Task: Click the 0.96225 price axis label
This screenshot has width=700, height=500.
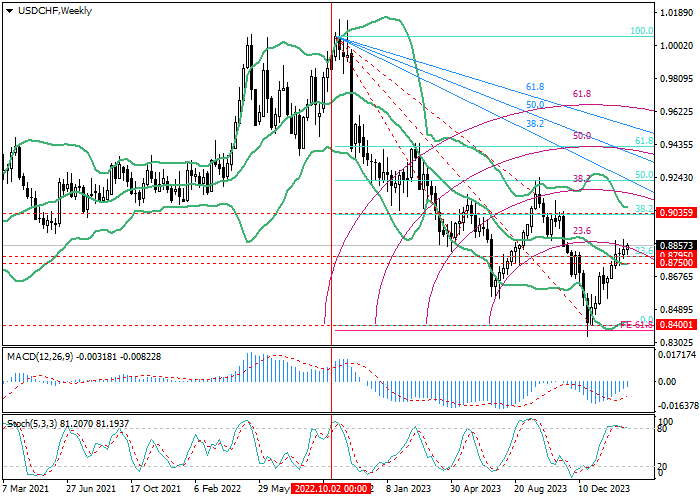Action: coord(676,112)
